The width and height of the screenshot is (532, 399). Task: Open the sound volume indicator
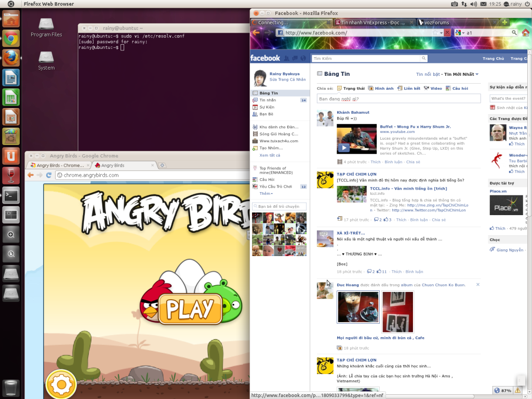474,4
